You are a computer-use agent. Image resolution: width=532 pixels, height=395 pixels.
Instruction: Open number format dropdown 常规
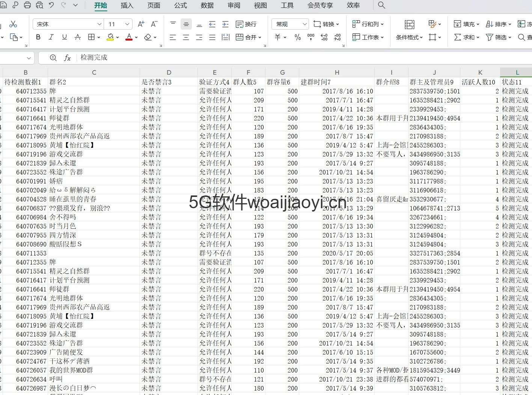304,24
